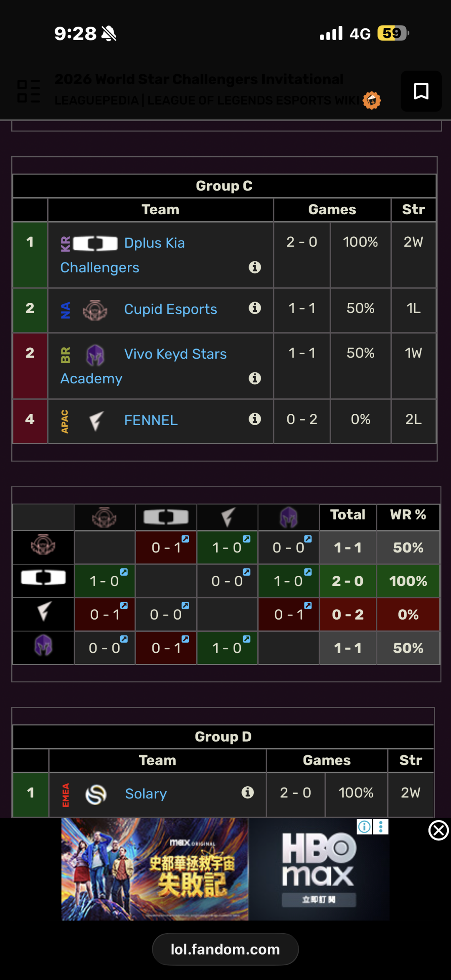Tap the ad info icon on banner
451x980 pixels.
click(x=364, y=827)
